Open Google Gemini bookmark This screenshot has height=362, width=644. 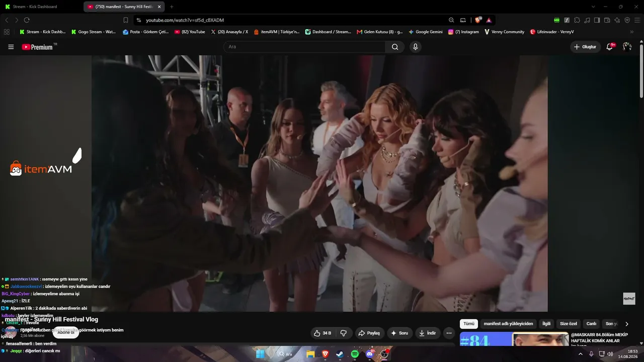point(426,32)
